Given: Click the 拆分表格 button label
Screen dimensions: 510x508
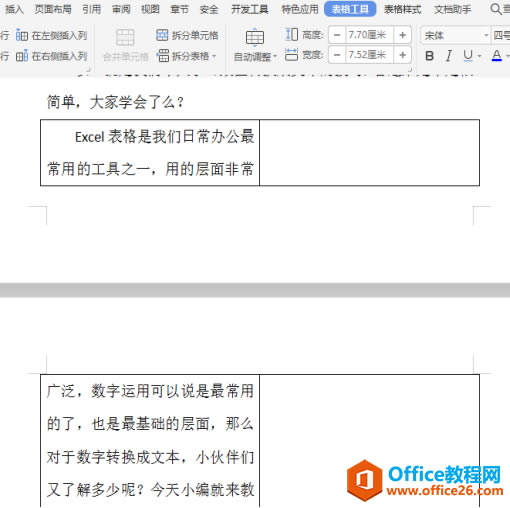Looking at the screenshot, I should click(190, 56).
